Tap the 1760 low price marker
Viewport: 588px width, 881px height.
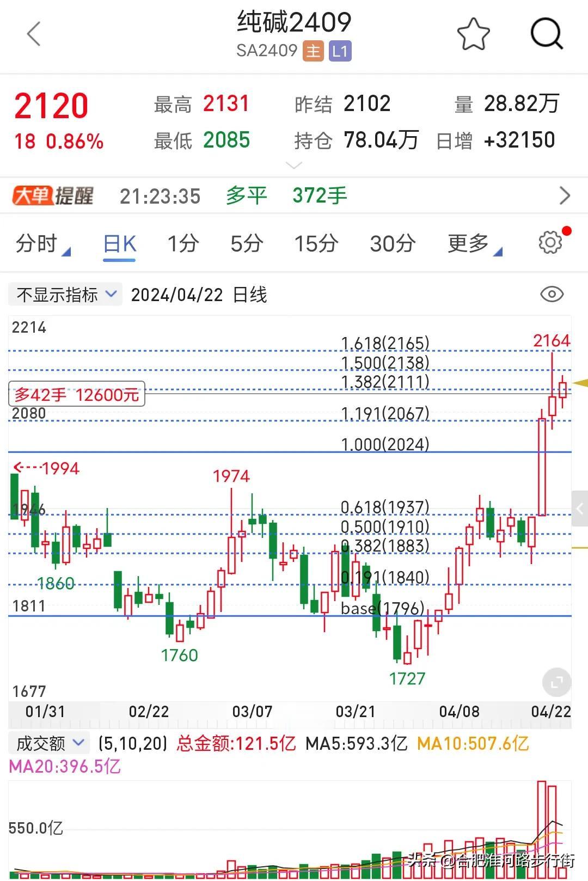(x=179, y=655)
